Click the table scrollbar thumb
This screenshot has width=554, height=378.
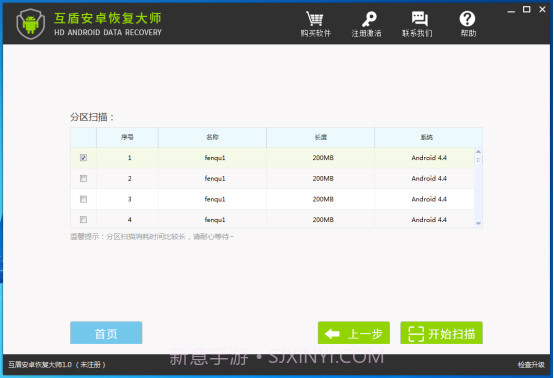tap(478, 160)
